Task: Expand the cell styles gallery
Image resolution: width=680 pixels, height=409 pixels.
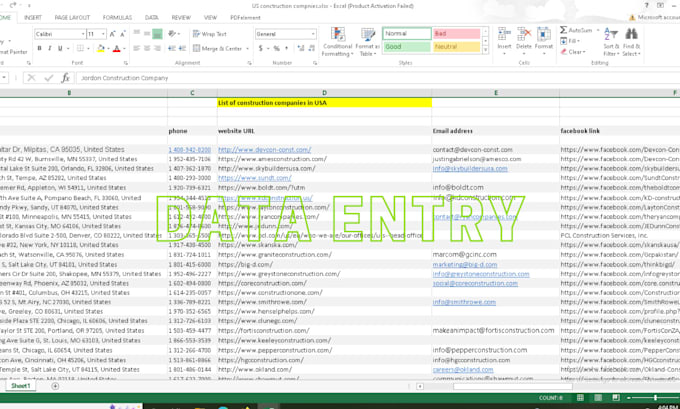Action: [485, 50]
